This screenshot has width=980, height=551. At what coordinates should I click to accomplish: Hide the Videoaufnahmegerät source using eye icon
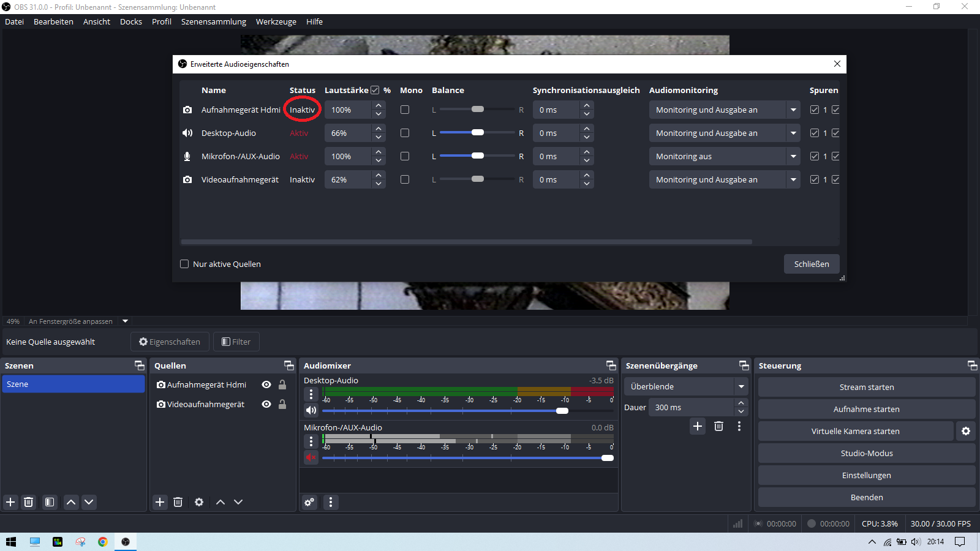pyautogui.click(x=266, y=404)
